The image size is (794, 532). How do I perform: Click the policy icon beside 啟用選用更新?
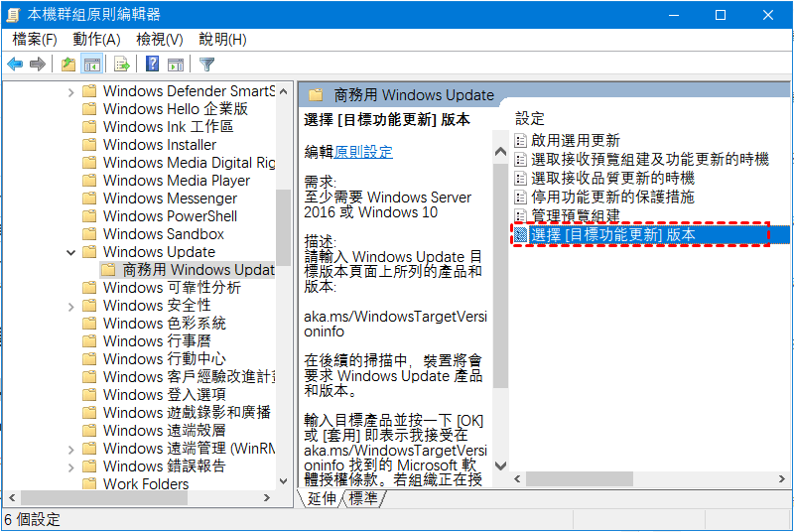[520, 140]
